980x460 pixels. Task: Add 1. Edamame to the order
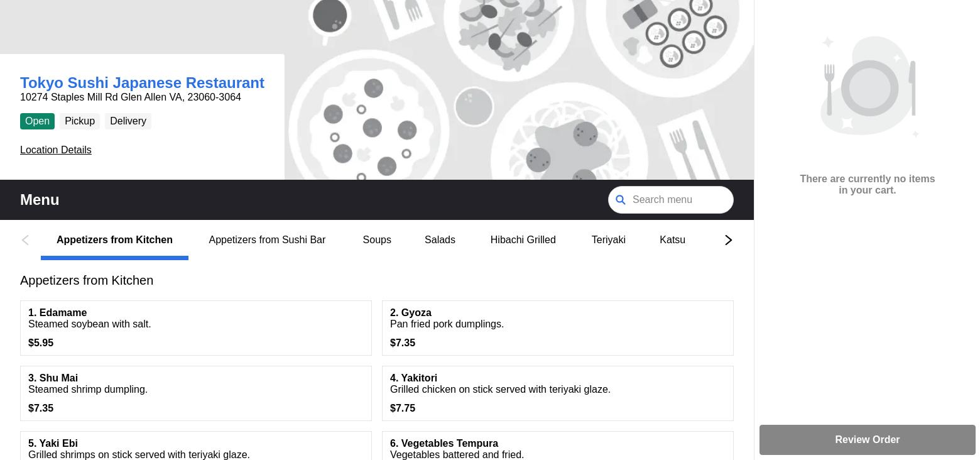coord(196,328)
